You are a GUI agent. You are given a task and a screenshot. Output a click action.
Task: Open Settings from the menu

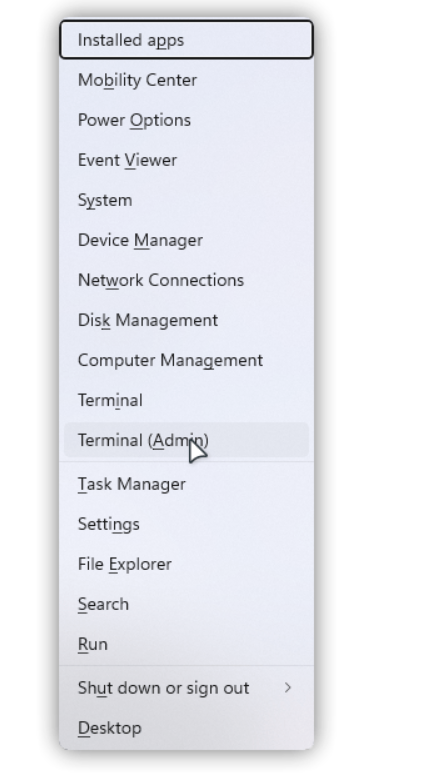(x=186, y=524)
